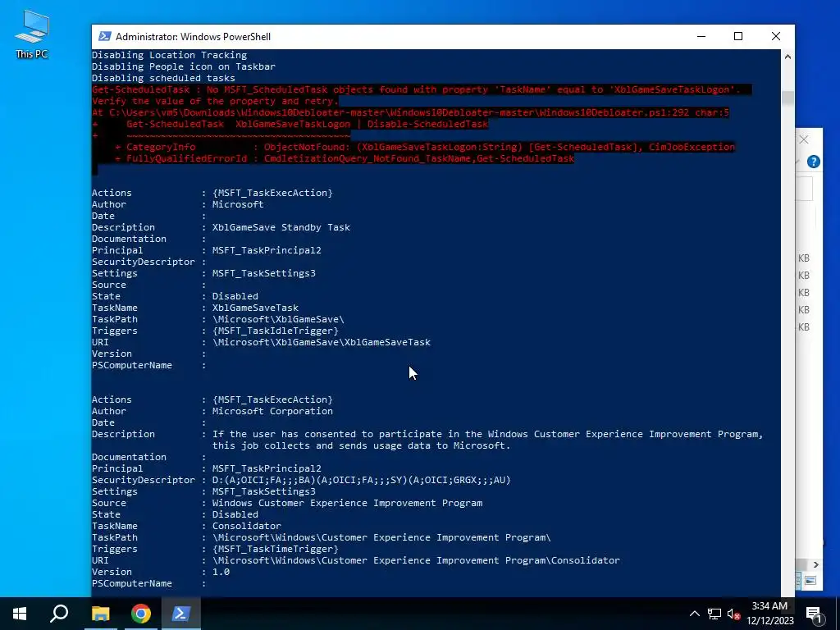This screenshot has height=630, width=840.
Task: Open the notification center icon
Action: click(x=814, y=614)
